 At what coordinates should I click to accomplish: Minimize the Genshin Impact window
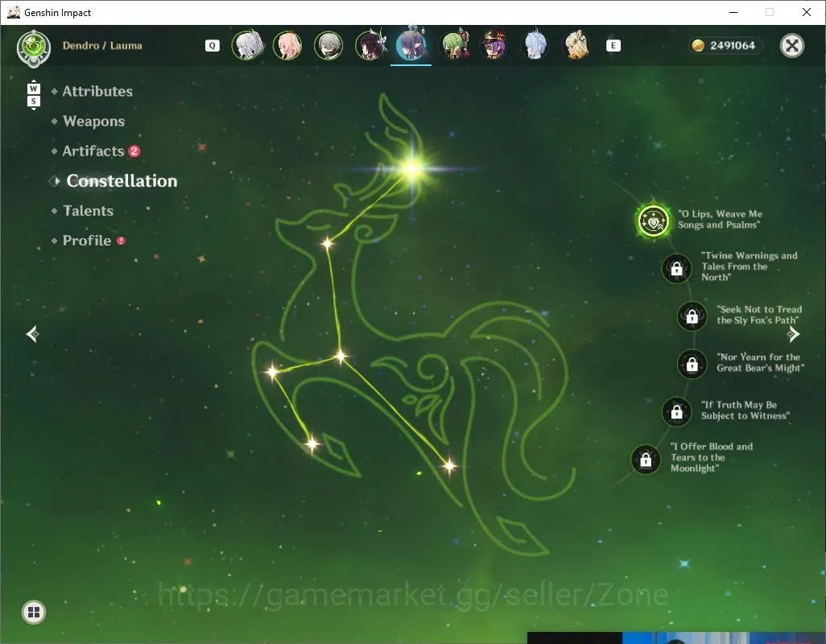coord(733,12)
